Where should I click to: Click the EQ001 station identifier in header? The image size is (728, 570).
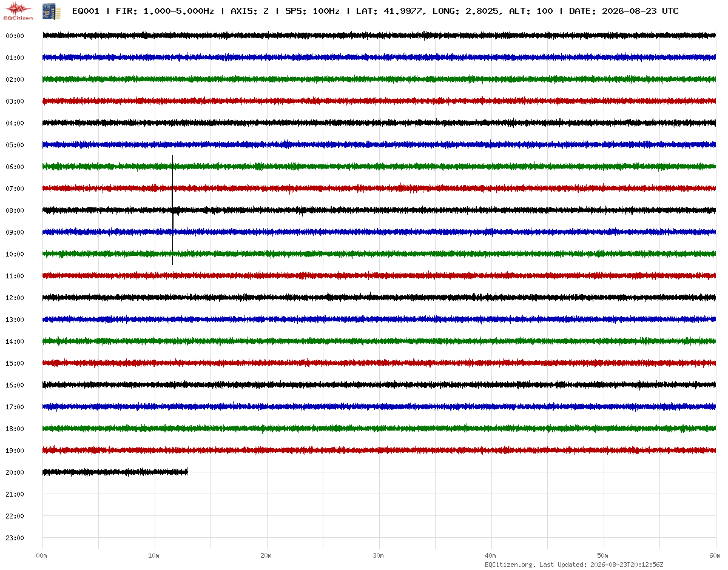pos(86,11)
